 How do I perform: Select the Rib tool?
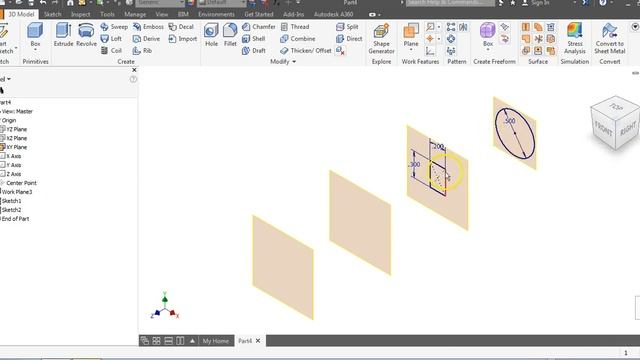pyautogui.click(x=142, y=51)
